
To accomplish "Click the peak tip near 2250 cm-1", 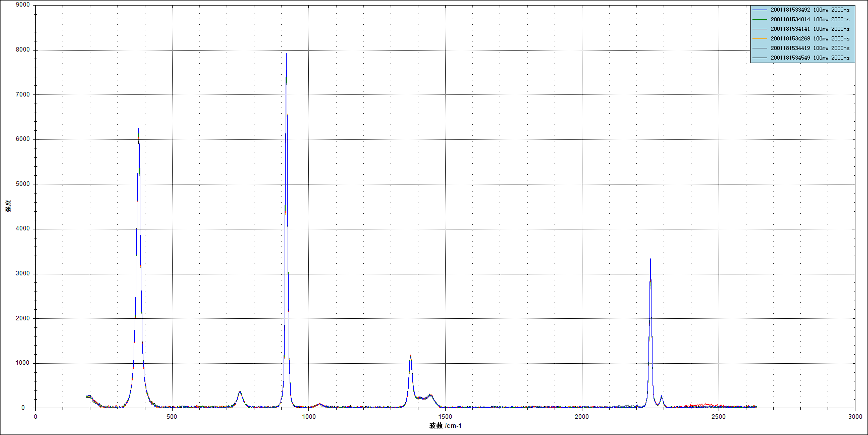I will 650,260.
